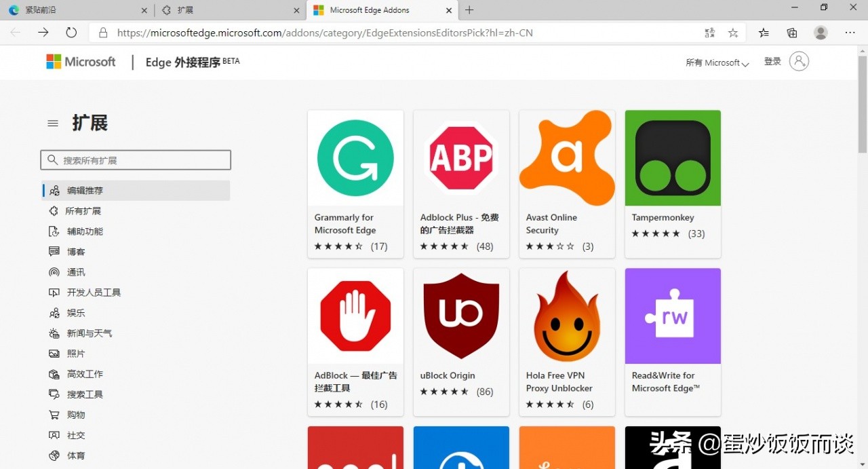Click the Tampermonkey (33) rating stars
The image size is (868, 469).
click(656, 233)
